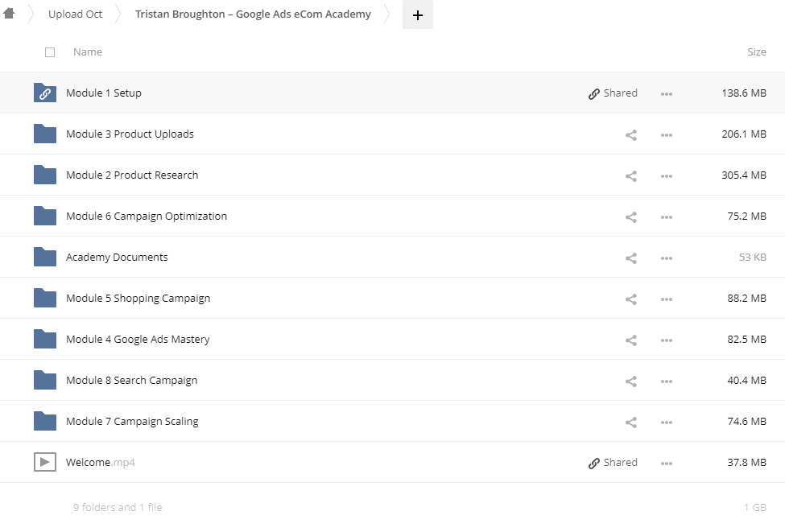
Task: Open the Module 8 Search Campaign folder
Action: [x=131, y=381]
